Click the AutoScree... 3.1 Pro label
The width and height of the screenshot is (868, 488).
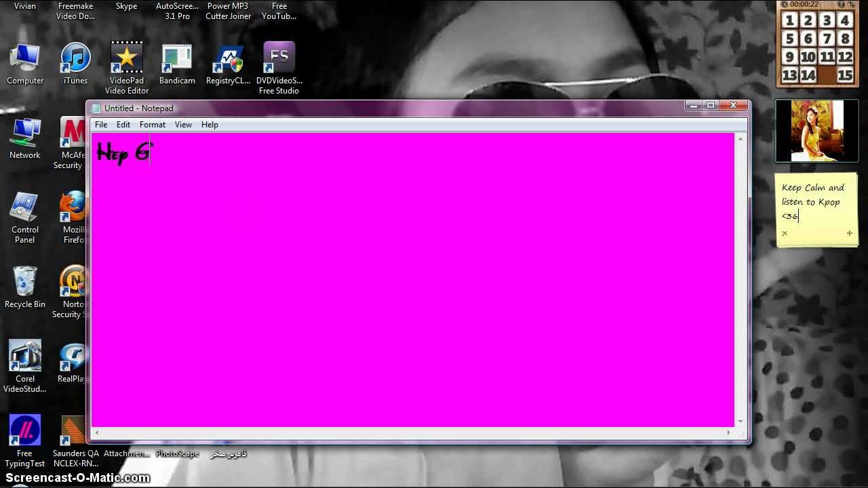pos(177,11)
